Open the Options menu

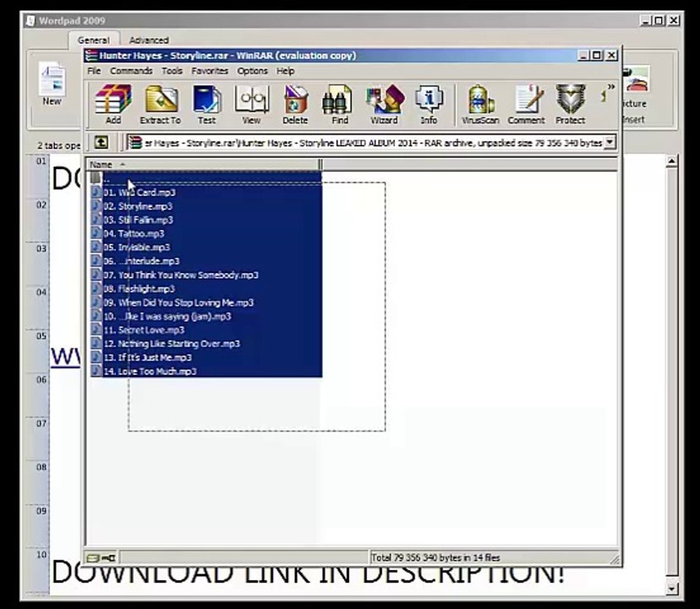252,71
